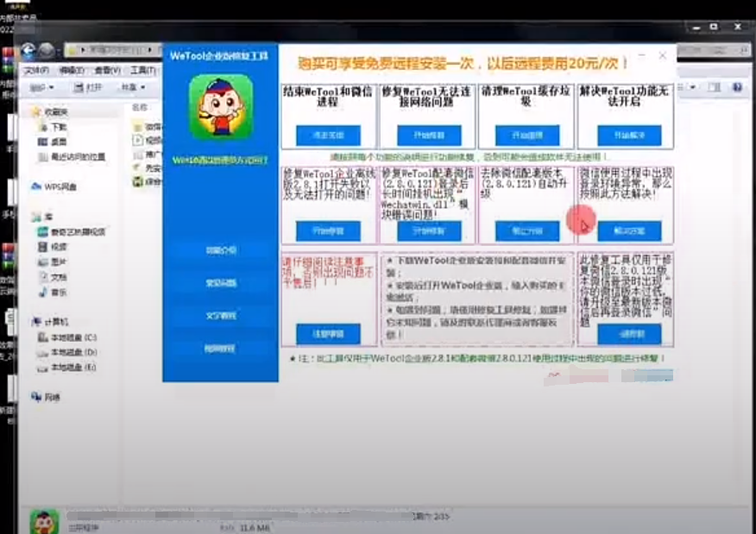The width and height of the screenshot is (756, 534).
Task: Expand the 组织 dropdown in Explorer toolbar
Action: pyautogui.click(x=41, y=87)
